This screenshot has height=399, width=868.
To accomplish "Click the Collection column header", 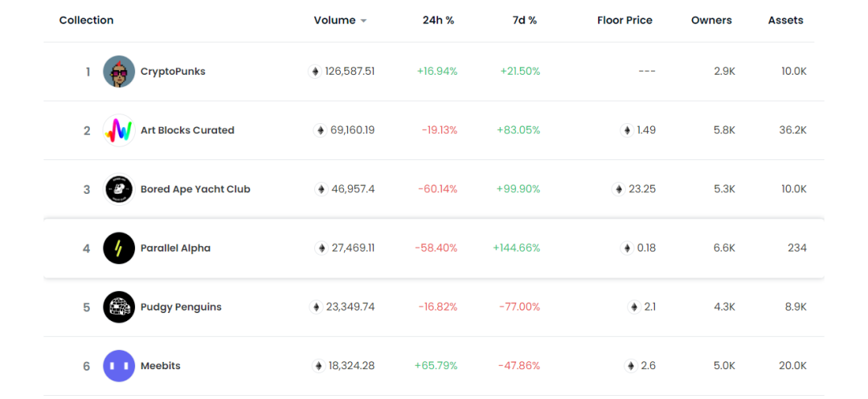I will 86,20.
